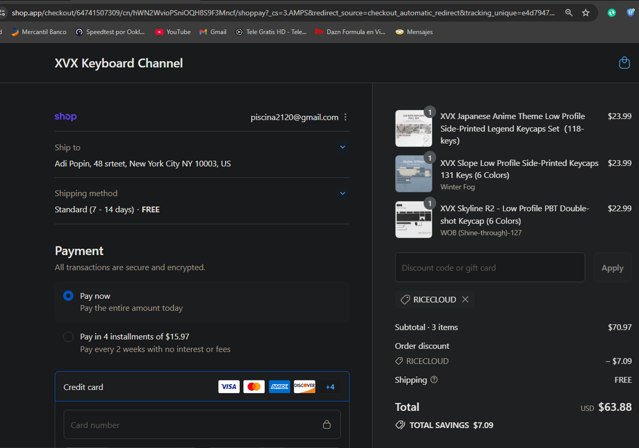Click the XVX Keyboard Channel store title

[119, 63]
